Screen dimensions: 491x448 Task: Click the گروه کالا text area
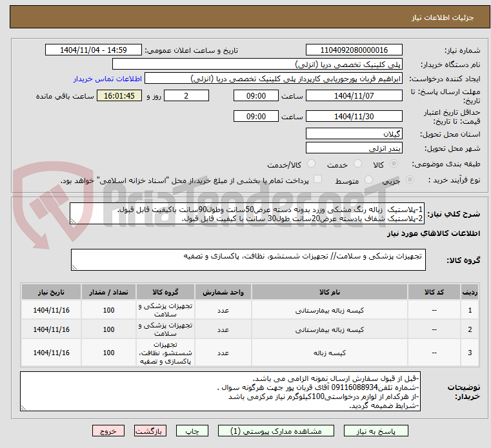248,260
